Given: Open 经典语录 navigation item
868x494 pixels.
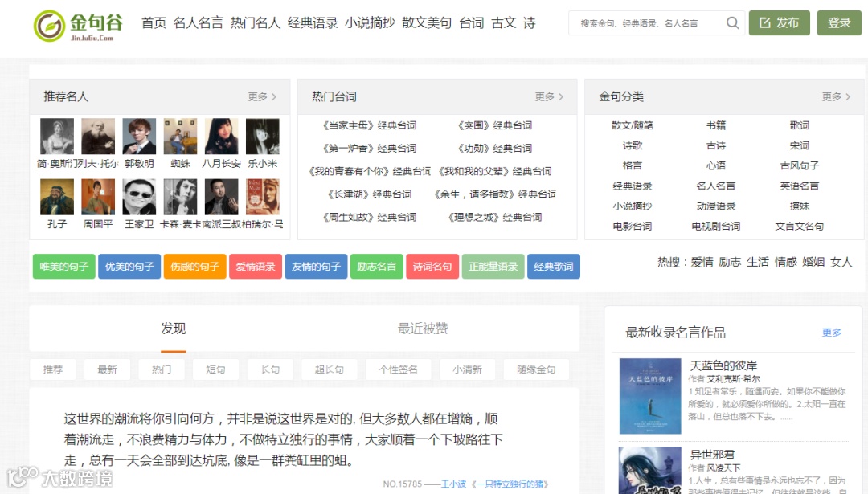Looking at the screenshot, I should [313, 23].
